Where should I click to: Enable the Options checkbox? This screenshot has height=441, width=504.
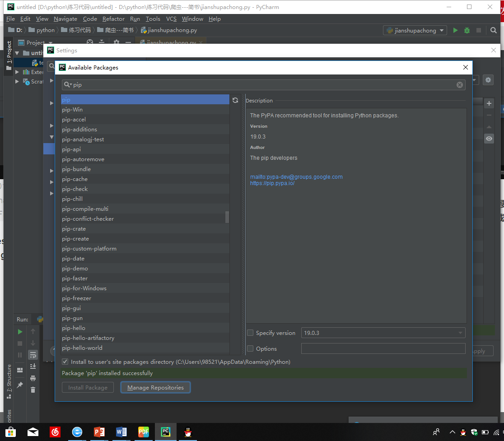pyautogui.click(x=250, y=348)
